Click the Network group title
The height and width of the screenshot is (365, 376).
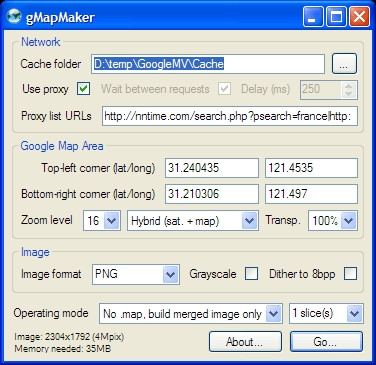point(40,42)
